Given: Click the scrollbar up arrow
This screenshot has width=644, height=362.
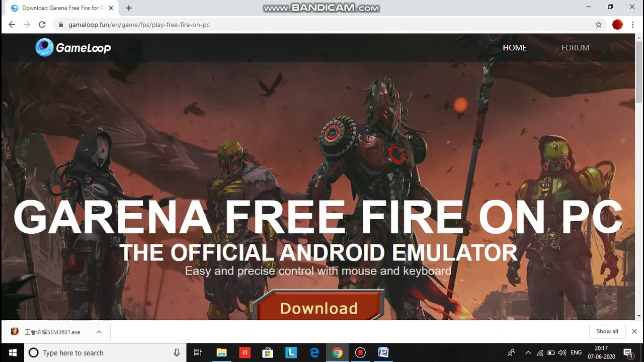Looking at the screenshot, I should pyautogui.click(x=639, y=38).
